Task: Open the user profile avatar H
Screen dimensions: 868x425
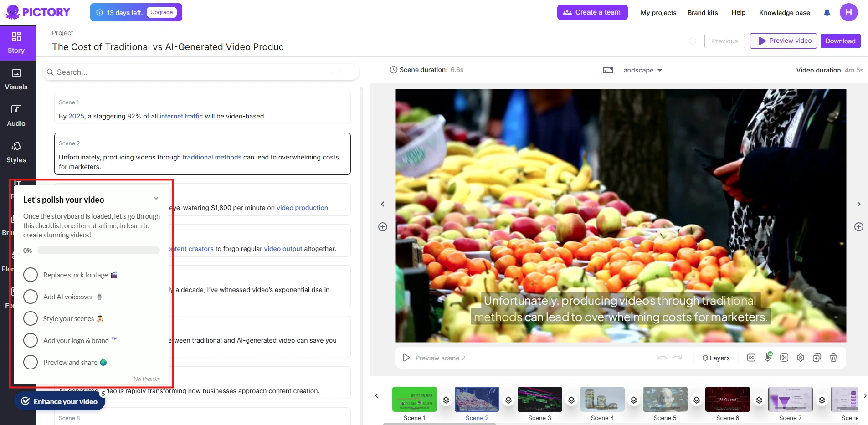Action: pos(848,12)
